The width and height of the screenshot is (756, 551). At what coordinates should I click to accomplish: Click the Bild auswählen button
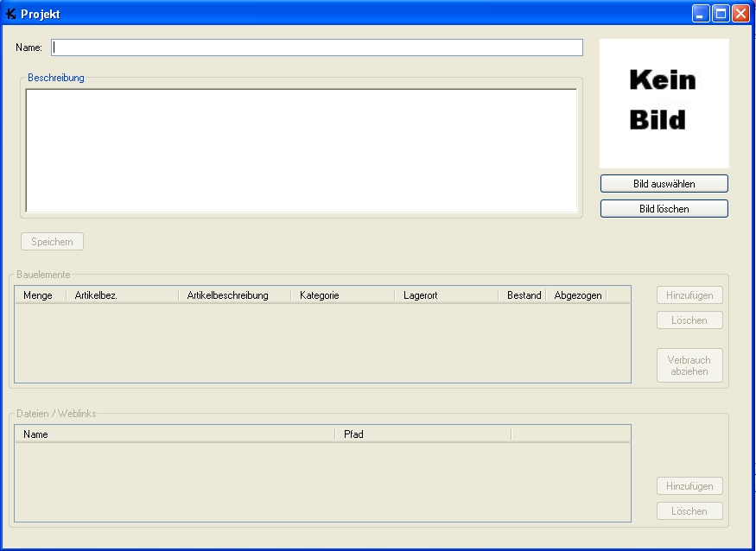point(664,184)
